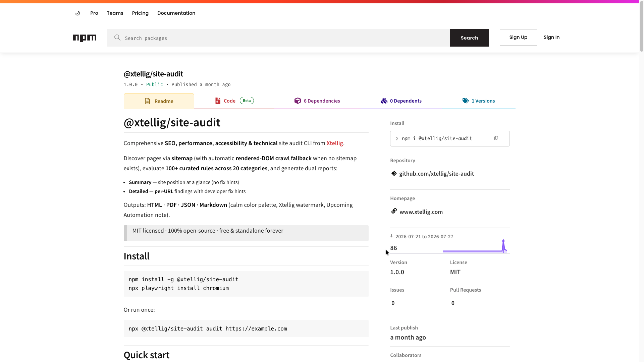Open the Xtellig link in description
644x362 pixels.
pyautogui.click(x=335, y=143)
